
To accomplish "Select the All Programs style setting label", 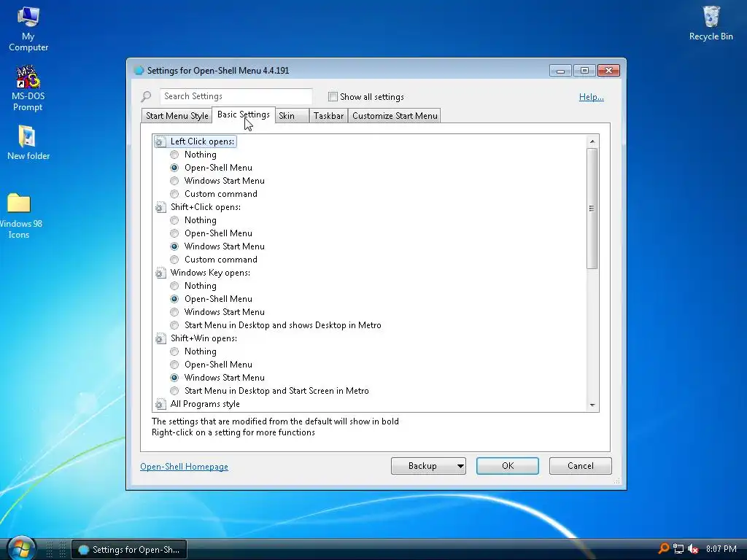I will 205,404.
